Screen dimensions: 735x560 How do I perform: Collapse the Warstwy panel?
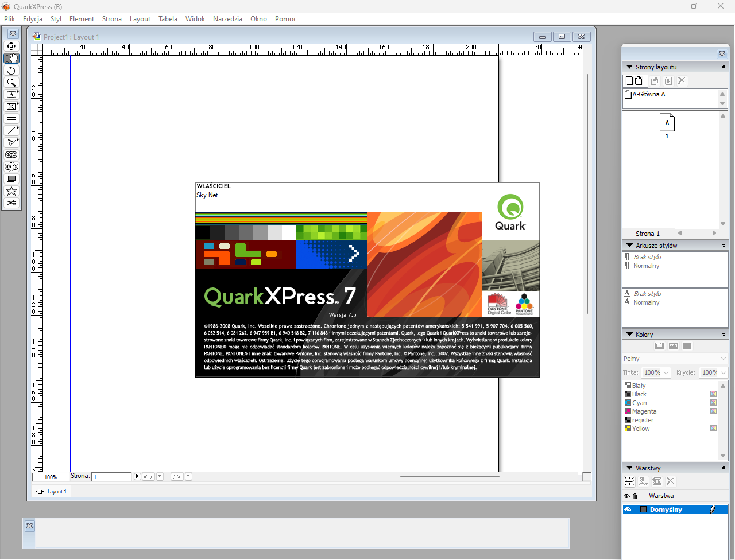(x=629, y=468)
